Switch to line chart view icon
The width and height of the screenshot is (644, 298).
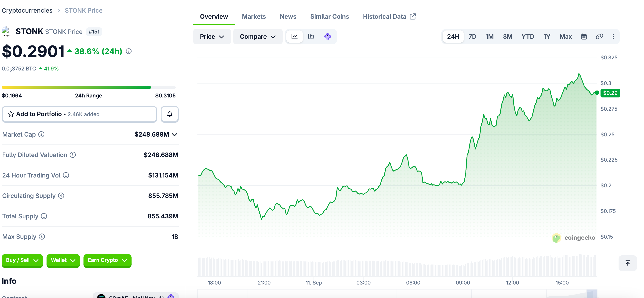[x=295, y=37]
